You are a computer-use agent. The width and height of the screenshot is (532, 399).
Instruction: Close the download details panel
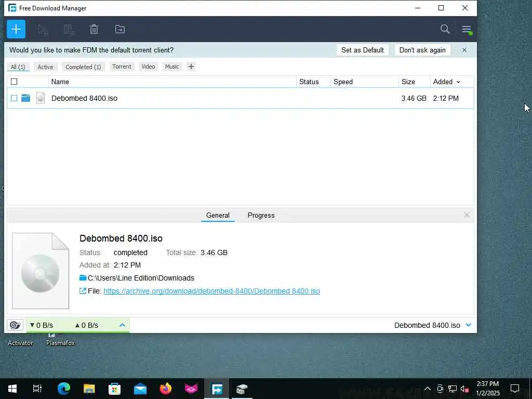pyautogui.click(x=467, y=215)
